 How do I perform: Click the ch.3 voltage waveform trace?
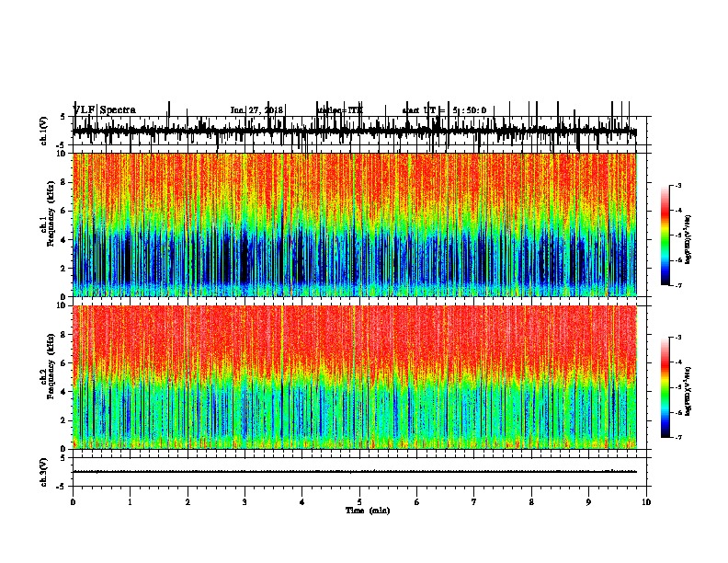pos(355,472)
